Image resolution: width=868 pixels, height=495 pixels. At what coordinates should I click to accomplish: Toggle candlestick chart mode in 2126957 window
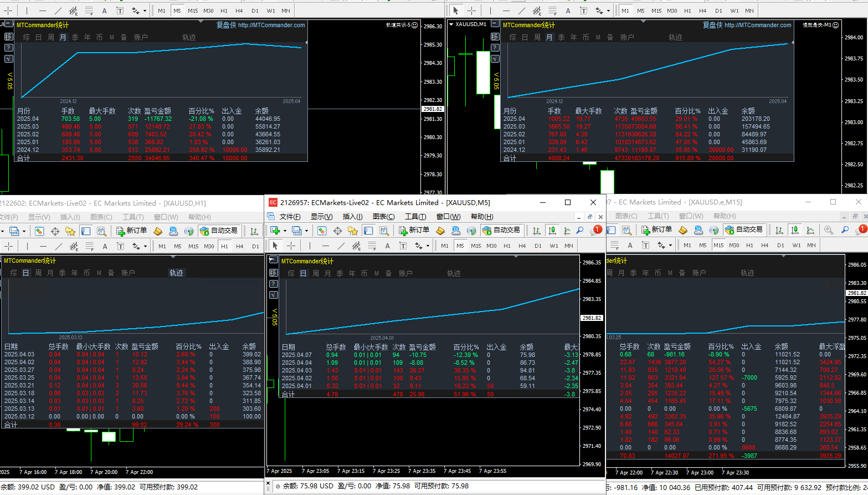(x=552, y=230)
